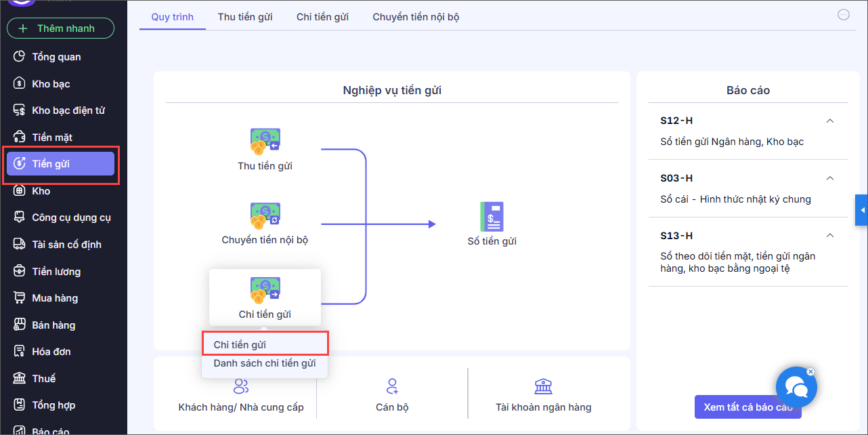The width and height of the screenshot is (868, 435).
Task: Click the Tiền lương sidebar label
Action: [x=56, y=272]
